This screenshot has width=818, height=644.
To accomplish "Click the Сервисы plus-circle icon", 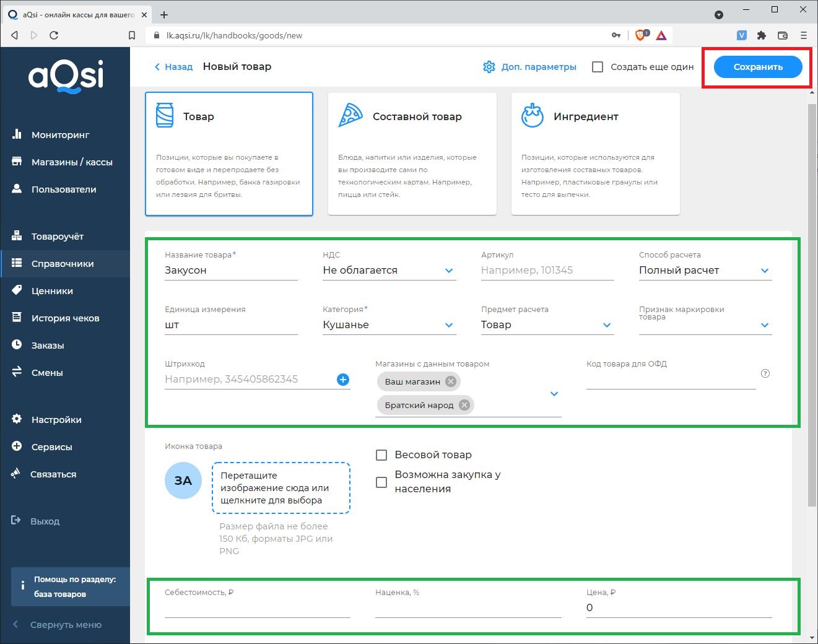I will point(17,446).
